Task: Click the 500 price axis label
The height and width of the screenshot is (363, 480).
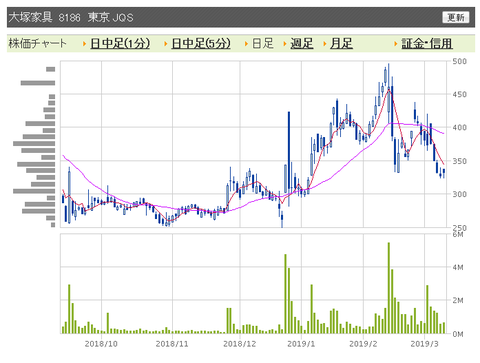Action: tap(459, 61)
